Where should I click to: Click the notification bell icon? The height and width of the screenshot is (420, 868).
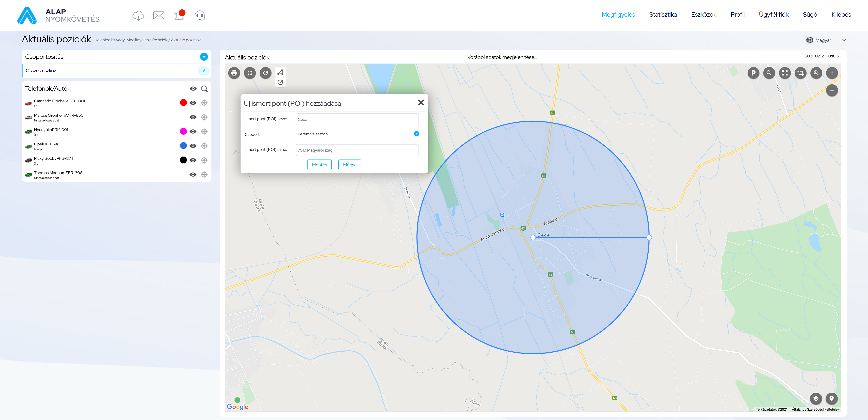click(179, 15)
